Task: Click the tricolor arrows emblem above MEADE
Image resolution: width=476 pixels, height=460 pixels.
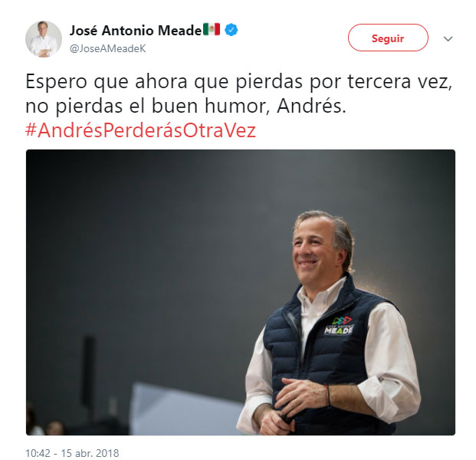Action: coord(342,320)
